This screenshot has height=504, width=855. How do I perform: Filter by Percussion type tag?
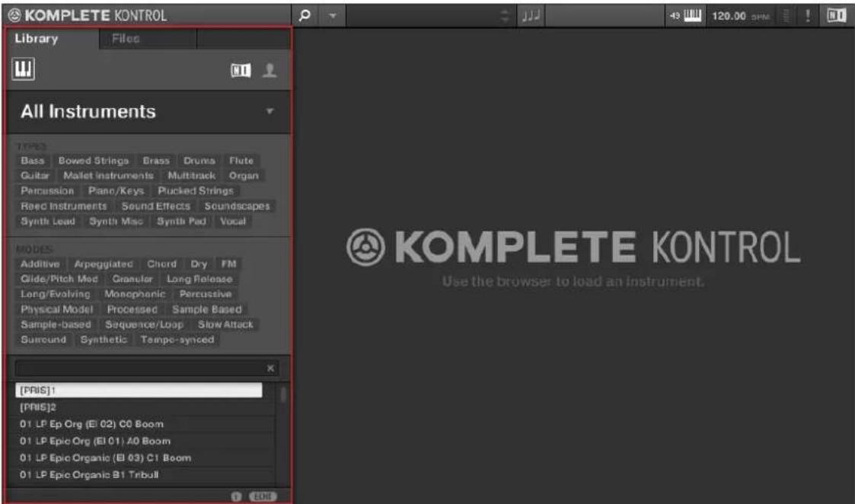(47, 191)
